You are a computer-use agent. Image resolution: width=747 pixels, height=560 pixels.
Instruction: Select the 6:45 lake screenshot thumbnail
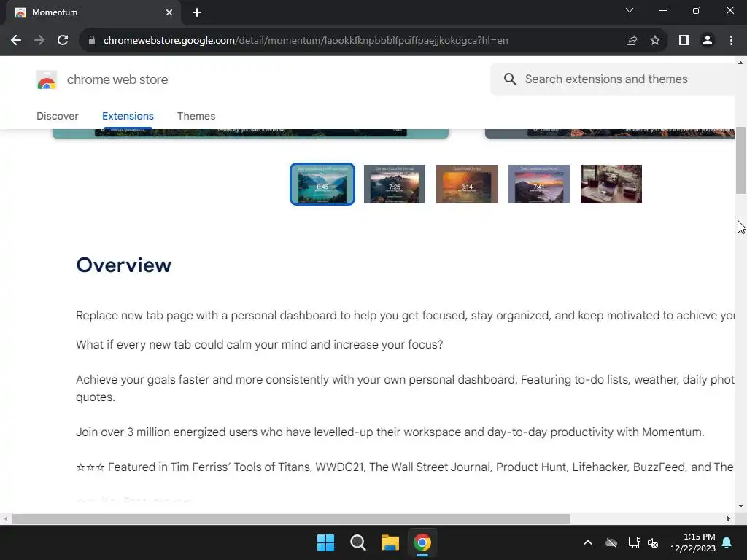click(322, 184)
